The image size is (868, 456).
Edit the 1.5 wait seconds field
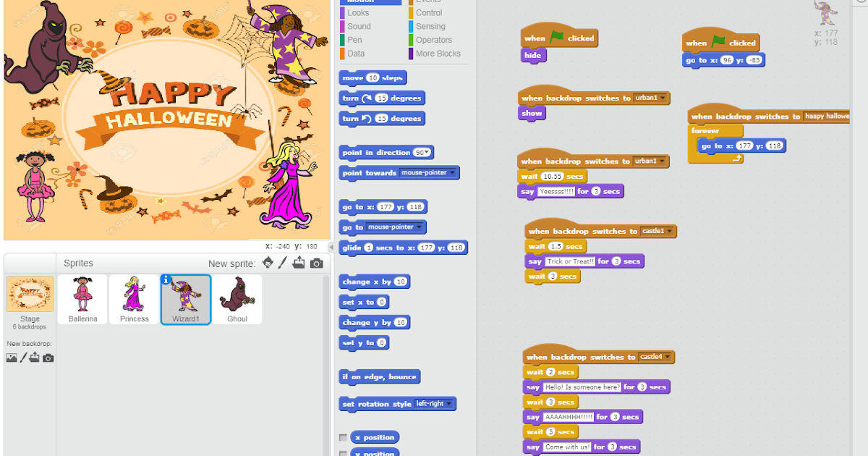(x=556, y=246)
